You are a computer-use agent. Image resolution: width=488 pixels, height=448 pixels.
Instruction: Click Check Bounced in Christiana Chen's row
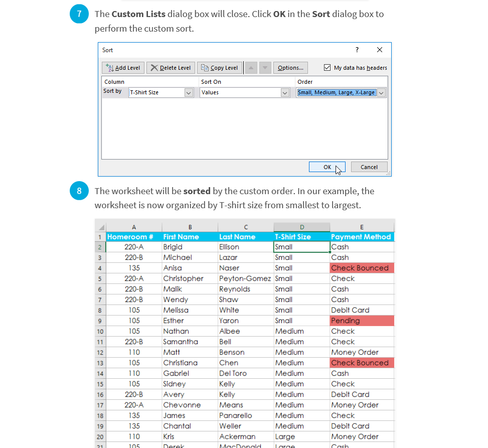point(362,363)
